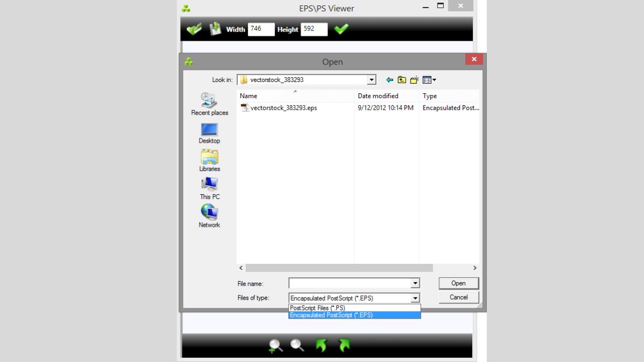Expand the Look in folder dropdown
The height and width of the screenshot is (362, 644).
[371, 79]
